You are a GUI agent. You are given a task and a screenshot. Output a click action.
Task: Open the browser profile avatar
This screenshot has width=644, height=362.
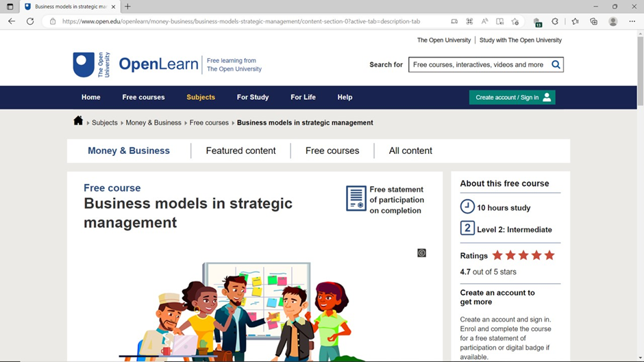(x=612, y=21)
